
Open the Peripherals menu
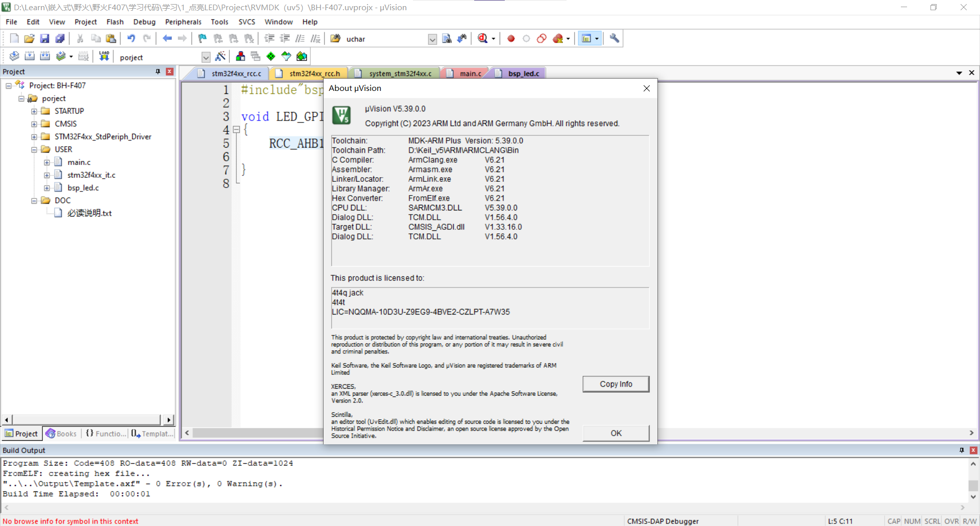point(183,22)
